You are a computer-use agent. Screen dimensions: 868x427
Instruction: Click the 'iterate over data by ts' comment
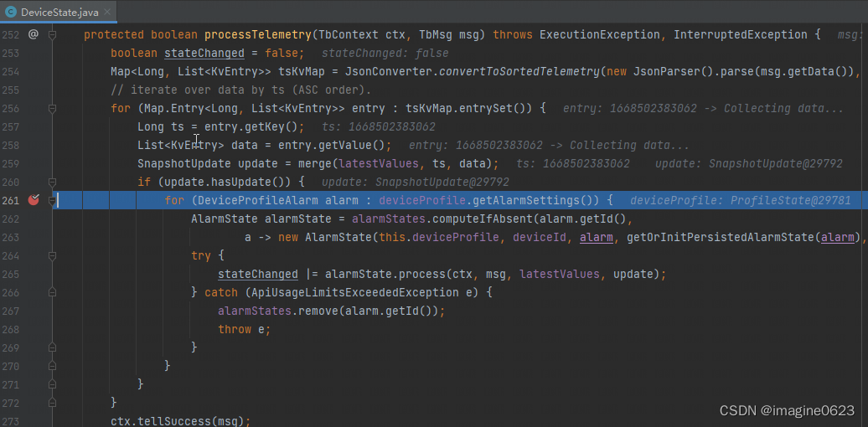coord(240,90)
